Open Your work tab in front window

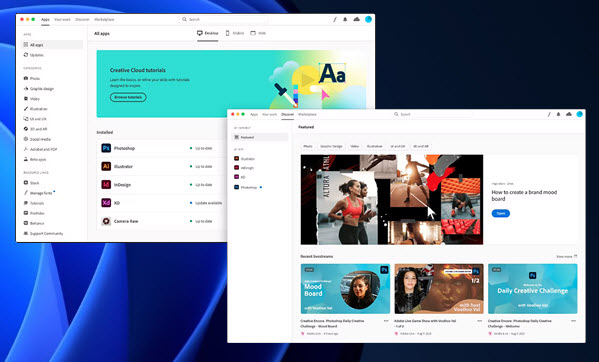(x=270, y=114)
